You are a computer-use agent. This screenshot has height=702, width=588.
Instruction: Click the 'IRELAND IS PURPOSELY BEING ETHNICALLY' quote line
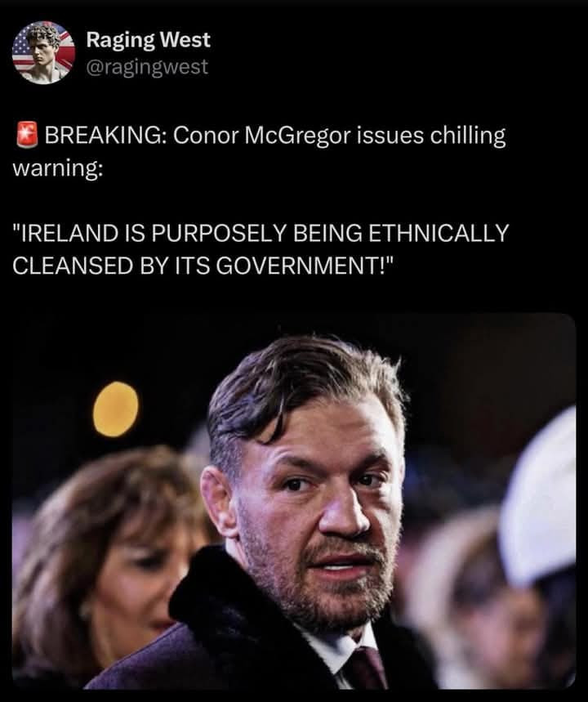coord(261,233)
